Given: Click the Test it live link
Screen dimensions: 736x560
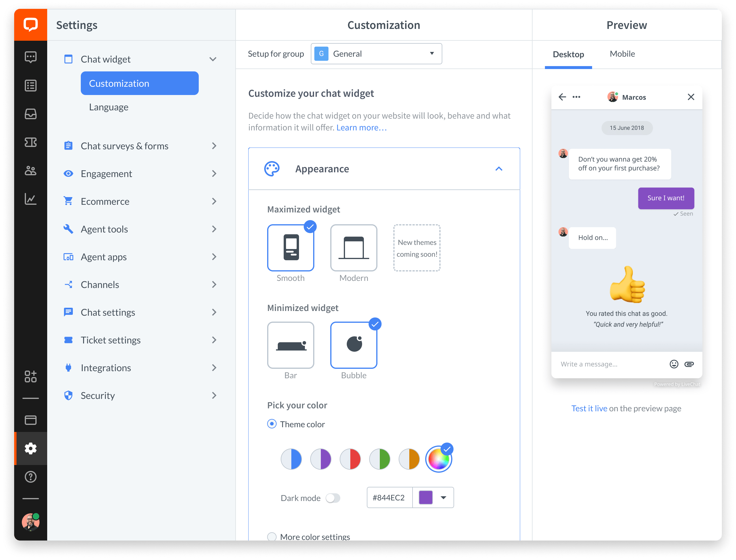Looking at the screenshot, I should coord(589,408).
